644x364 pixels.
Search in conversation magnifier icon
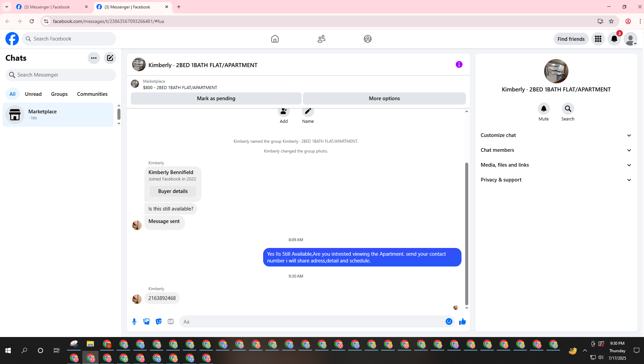tap(568, 109)
